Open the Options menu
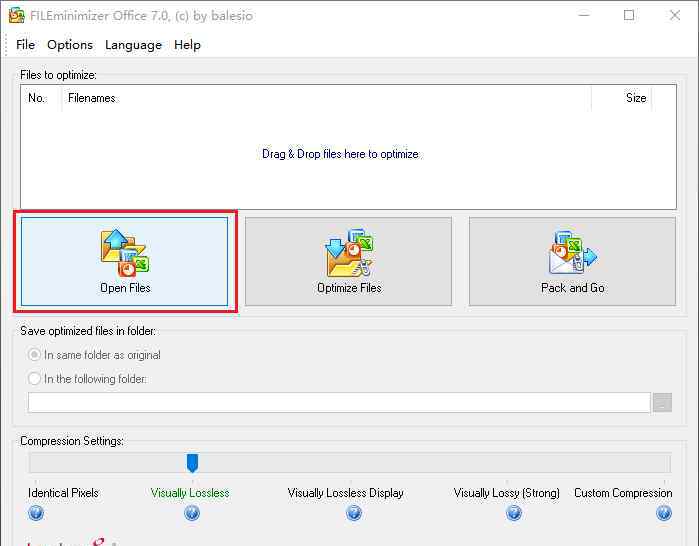 (x=70, y=45)
